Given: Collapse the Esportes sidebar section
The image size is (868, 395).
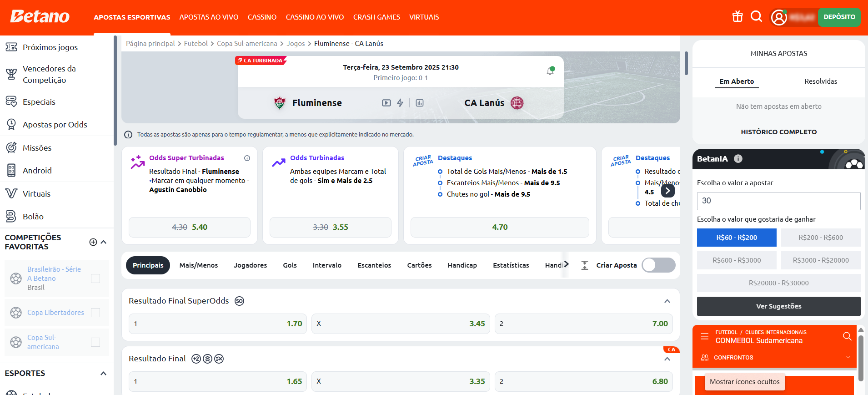Looking at the screenshot, I should [103, 374].
